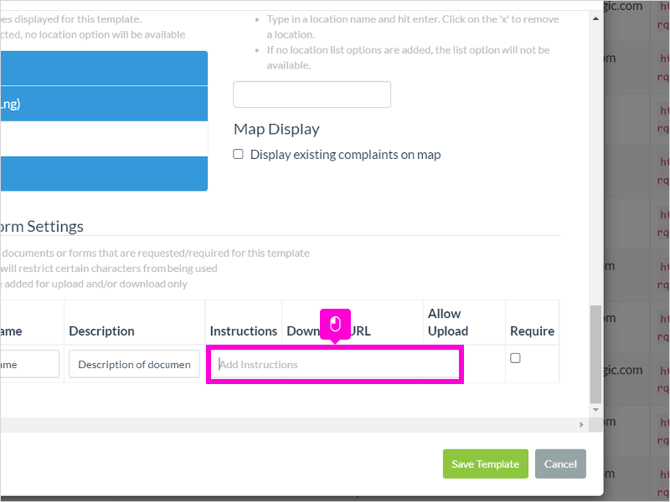Click the dialog vertical scrollbar thumb
This screenshot has height=502, width=670.
596,354
